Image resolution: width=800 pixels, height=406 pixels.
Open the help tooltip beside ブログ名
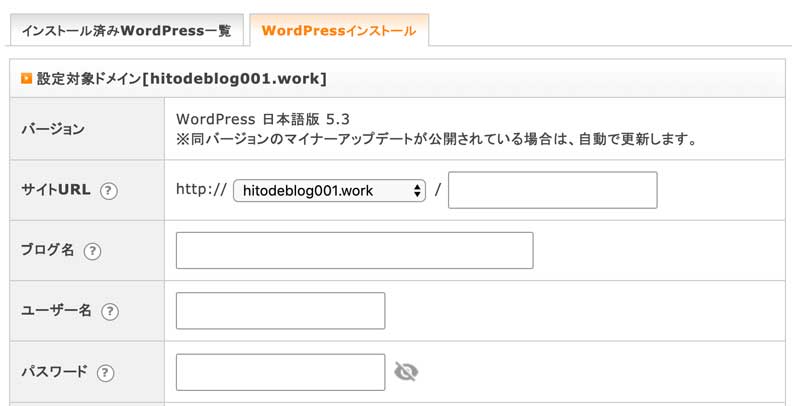pos(92,251)
